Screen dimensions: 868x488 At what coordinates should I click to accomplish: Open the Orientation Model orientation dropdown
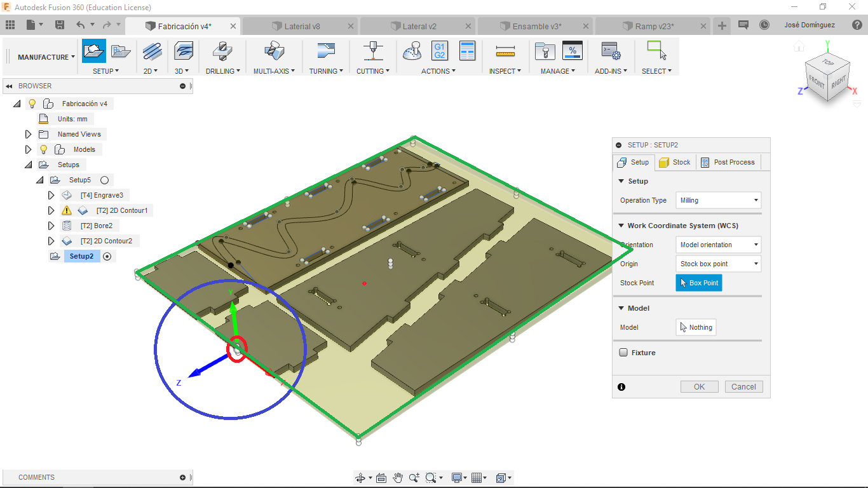[x=718, y=245]
